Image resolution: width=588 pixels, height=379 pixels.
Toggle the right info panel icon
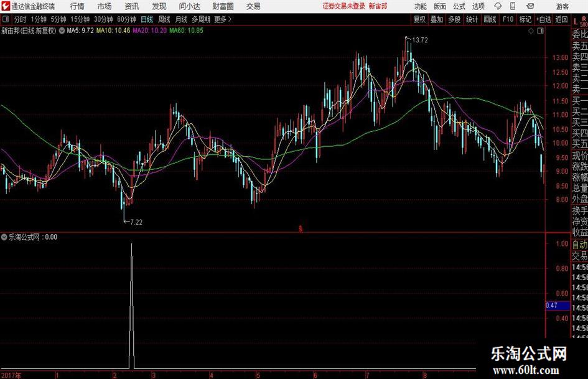point(540,31)
